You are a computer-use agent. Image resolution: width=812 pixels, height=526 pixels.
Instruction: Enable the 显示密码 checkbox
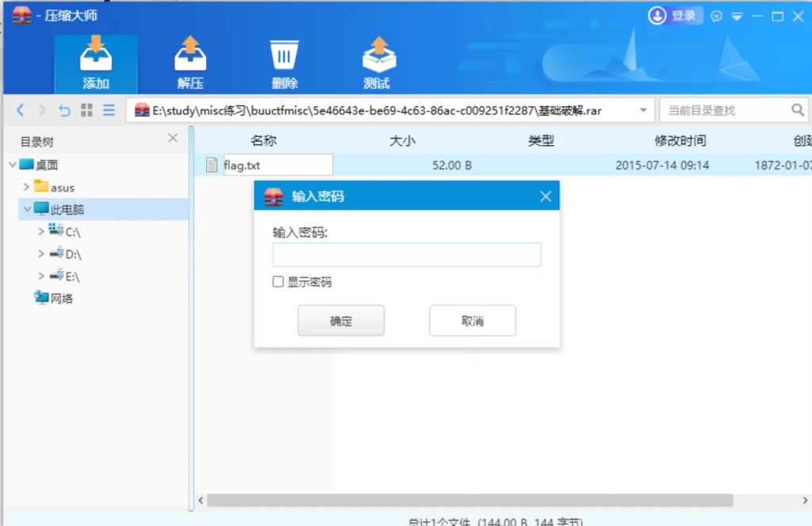(x=278, y=282)
